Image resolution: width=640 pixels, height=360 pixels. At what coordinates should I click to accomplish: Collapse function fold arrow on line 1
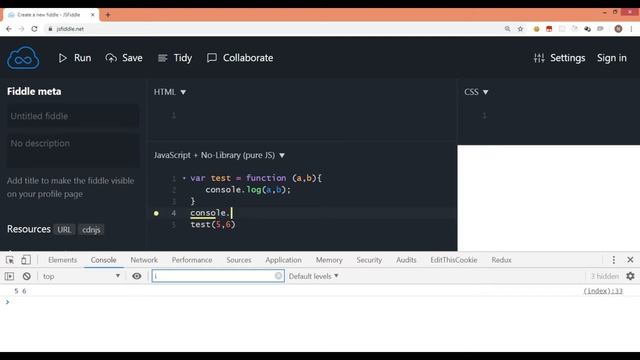coord(184,178)
